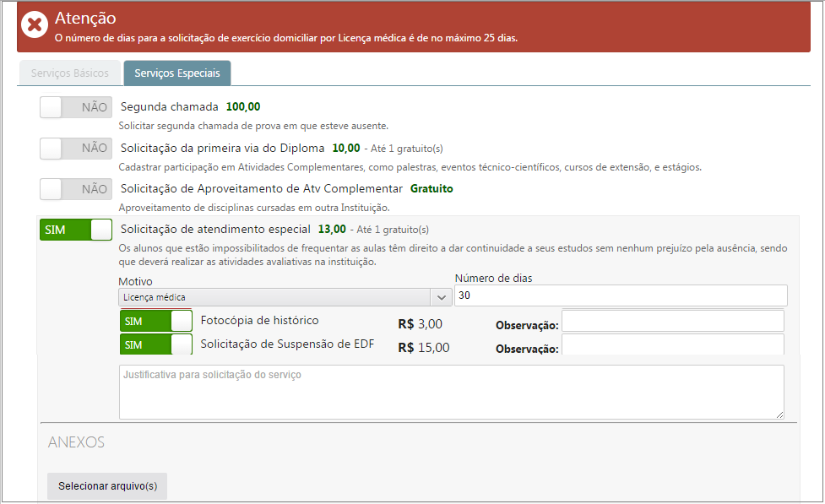Enable the Segunda chamada toggle

[x=75, y=107]
